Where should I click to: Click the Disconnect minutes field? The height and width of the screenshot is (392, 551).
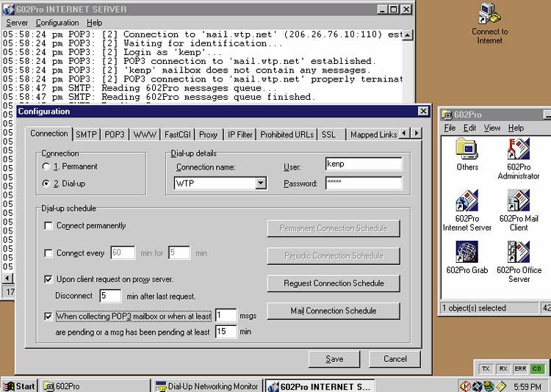110,296
